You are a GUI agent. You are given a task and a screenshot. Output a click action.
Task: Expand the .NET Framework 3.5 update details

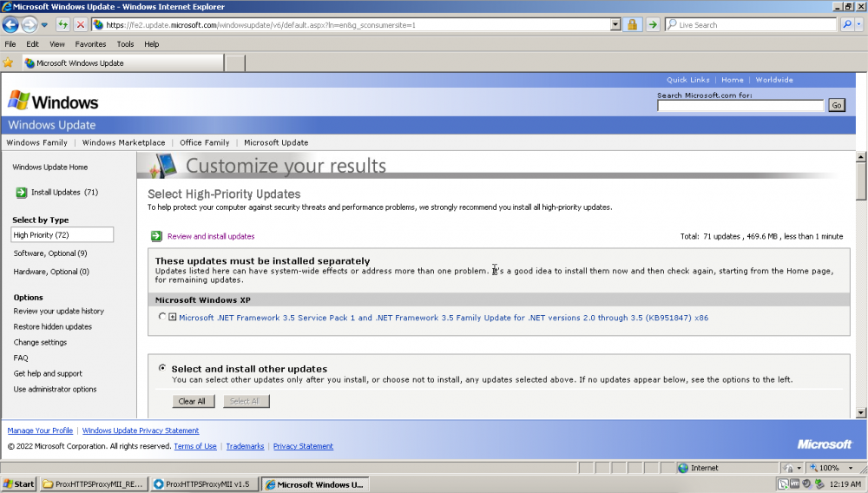click(x=173, y=317)
